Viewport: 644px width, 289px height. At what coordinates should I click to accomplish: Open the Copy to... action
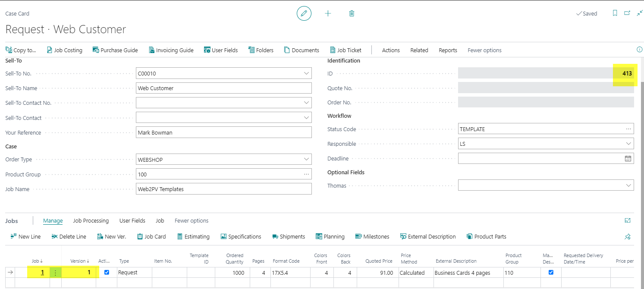tap(21, 50)
